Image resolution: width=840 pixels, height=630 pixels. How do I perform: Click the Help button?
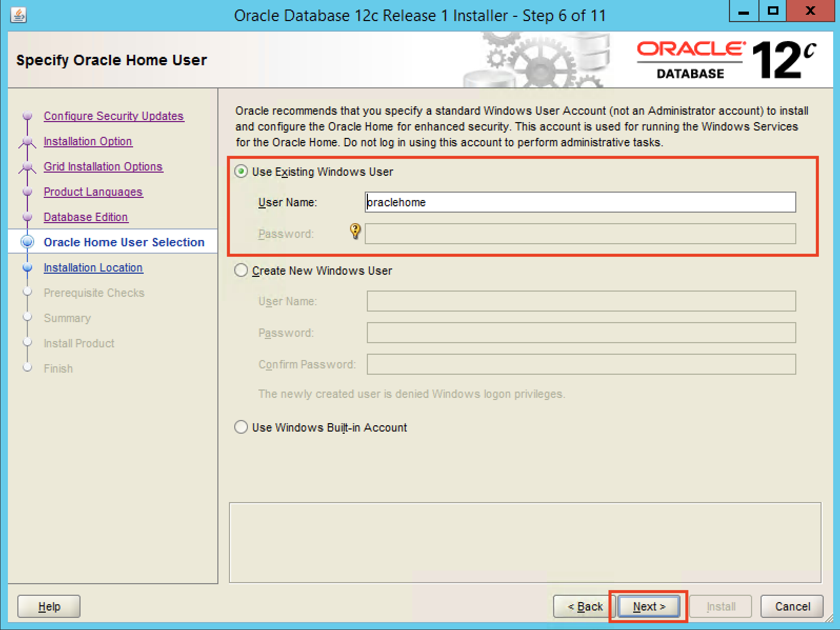tap(49, 606)
